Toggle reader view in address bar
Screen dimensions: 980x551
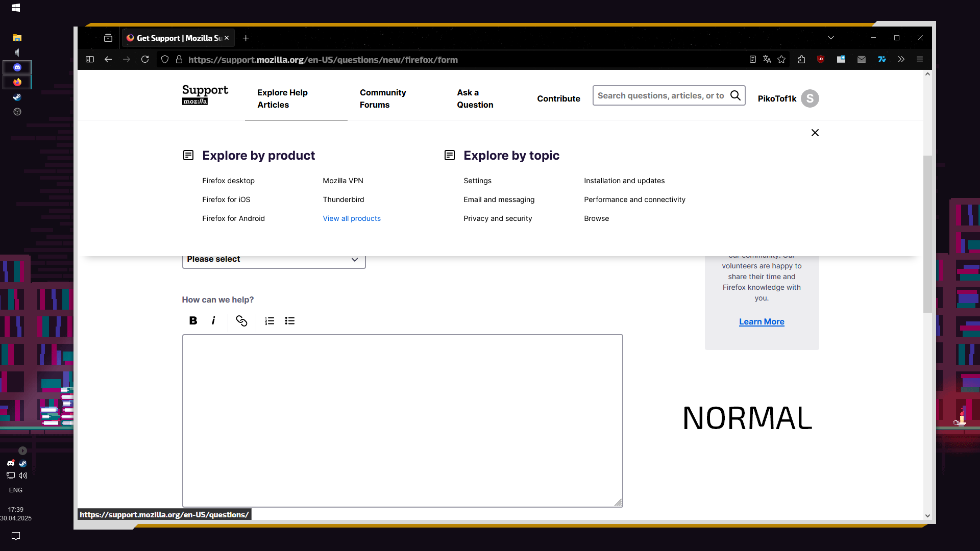point(752,59)
